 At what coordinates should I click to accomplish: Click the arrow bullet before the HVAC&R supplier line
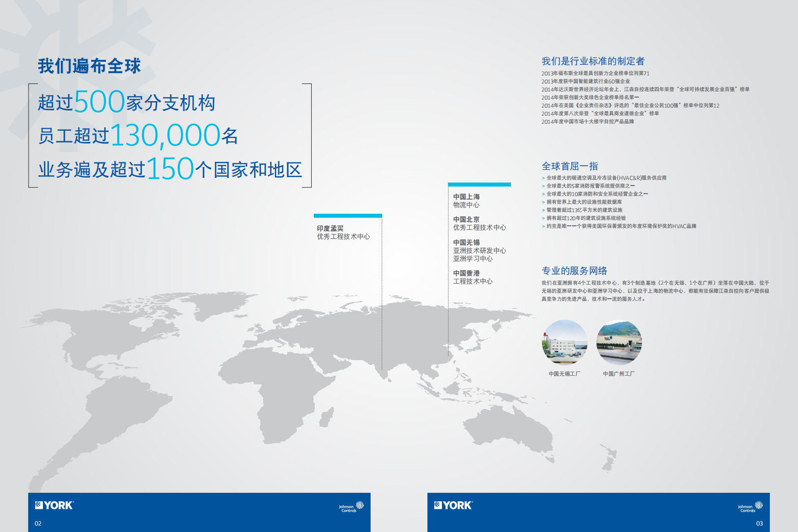(543, 178)
